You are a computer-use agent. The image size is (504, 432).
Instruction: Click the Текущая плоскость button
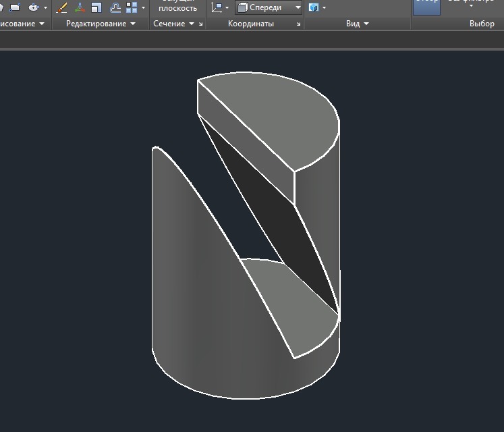[x=177, y=7]
